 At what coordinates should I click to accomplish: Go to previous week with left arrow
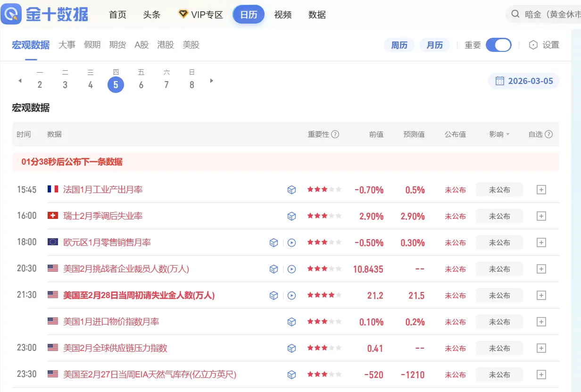pyautogui.click(x=20, y=81)
